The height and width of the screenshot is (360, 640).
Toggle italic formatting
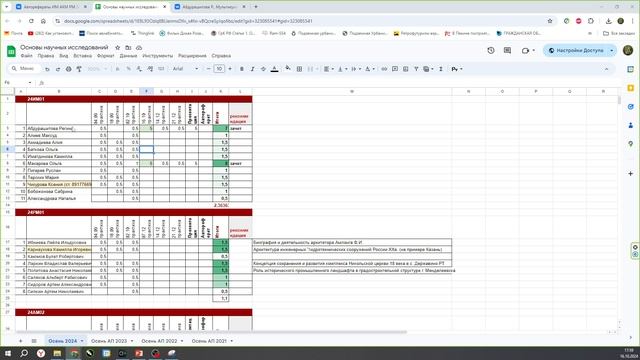252,69
